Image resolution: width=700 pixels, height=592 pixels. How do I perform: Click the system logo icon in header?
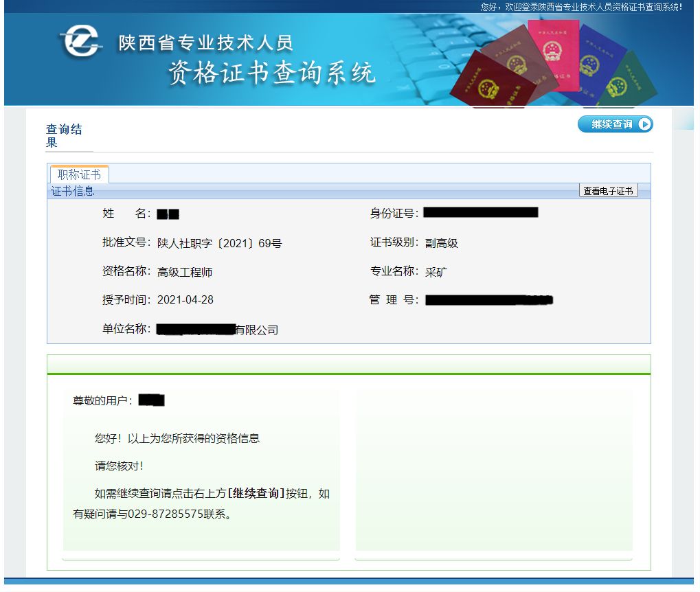pyautogui.click(x=81, y=41)
